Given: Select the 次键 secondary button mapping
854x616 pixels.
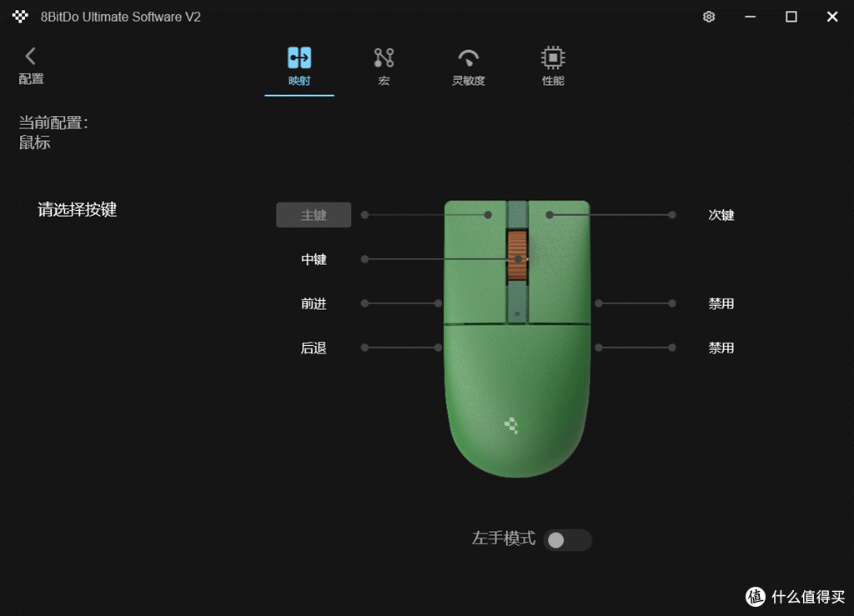Looking at the screenshot, I should [721, 215].
